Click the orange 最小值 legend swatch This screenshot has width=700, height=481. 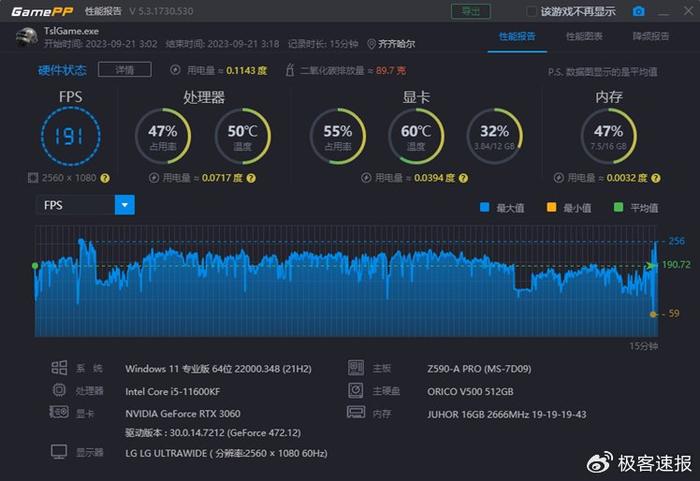(551, 207)
